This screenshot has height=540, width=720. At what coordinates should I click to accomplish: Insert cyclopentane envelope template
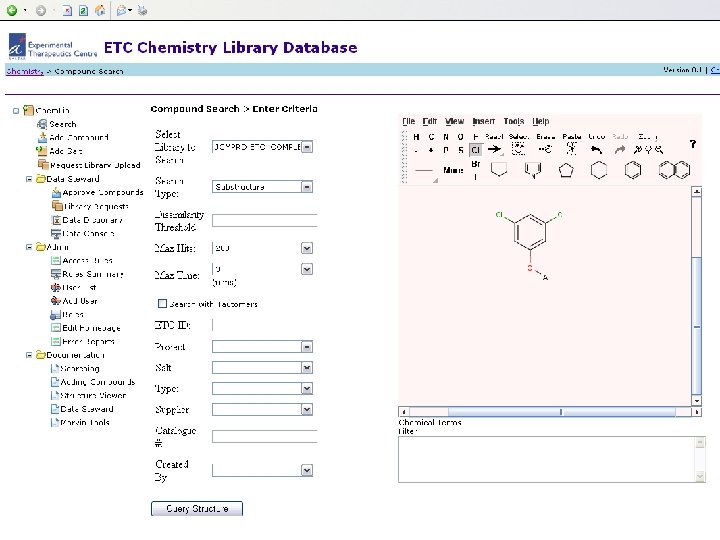point(499,169)
